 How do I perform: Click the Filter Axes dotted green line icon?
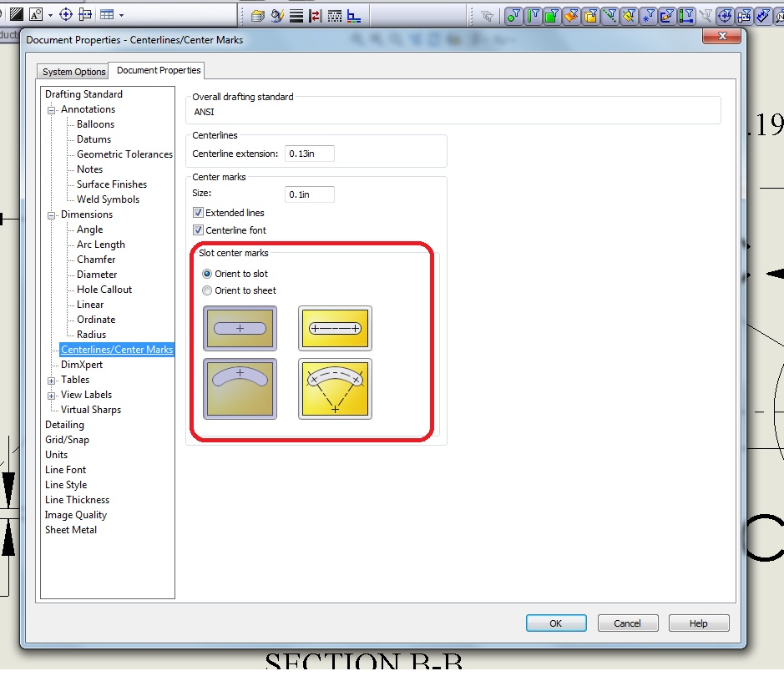609,16
